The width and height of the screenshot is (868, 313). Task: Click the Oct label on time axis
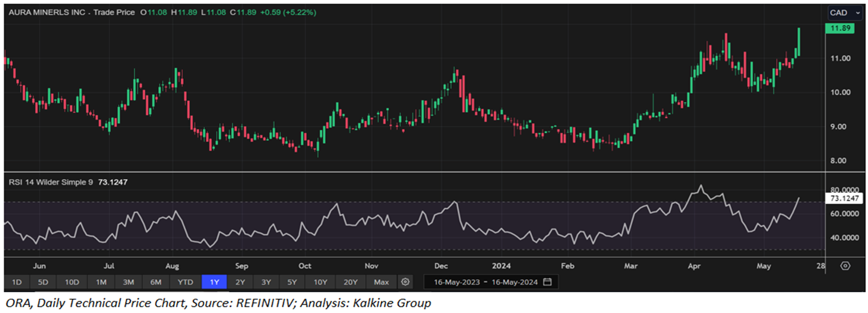[x=305, y=266]
